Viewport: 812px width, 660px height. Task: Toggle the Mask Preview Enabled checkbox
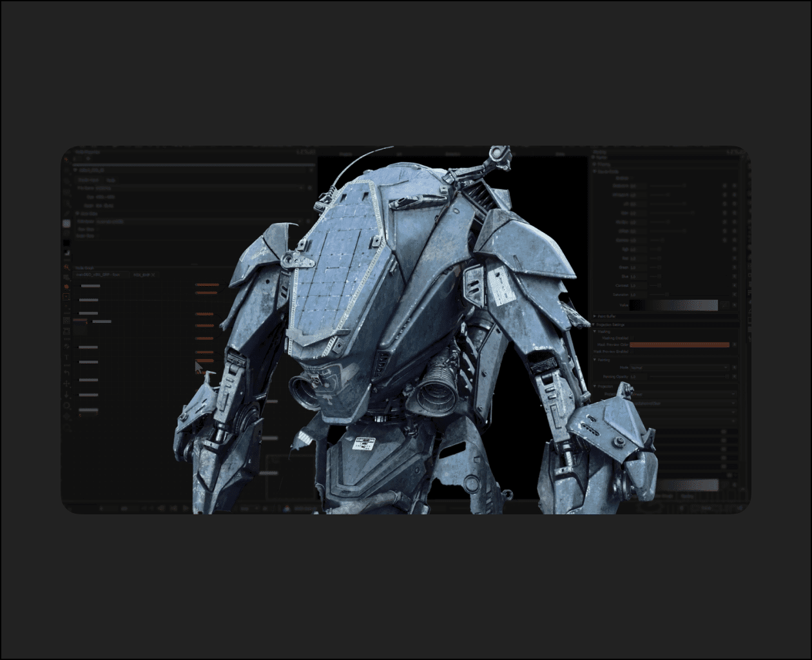[632, 352]
